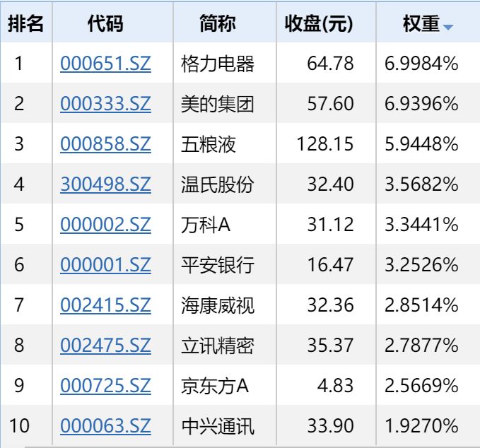Click the closing price 57.60
This screenshot has height=448, width=480.
(x=331, y=104)
